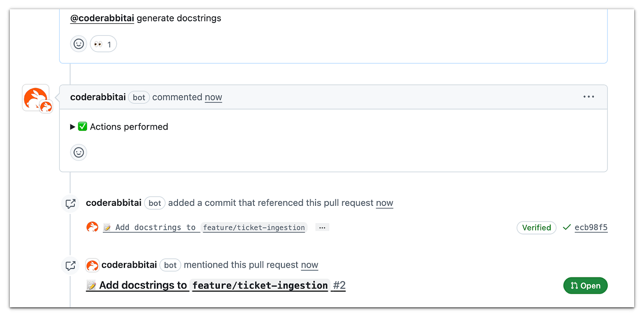Expand the Actions performed details

coord(119,127)
